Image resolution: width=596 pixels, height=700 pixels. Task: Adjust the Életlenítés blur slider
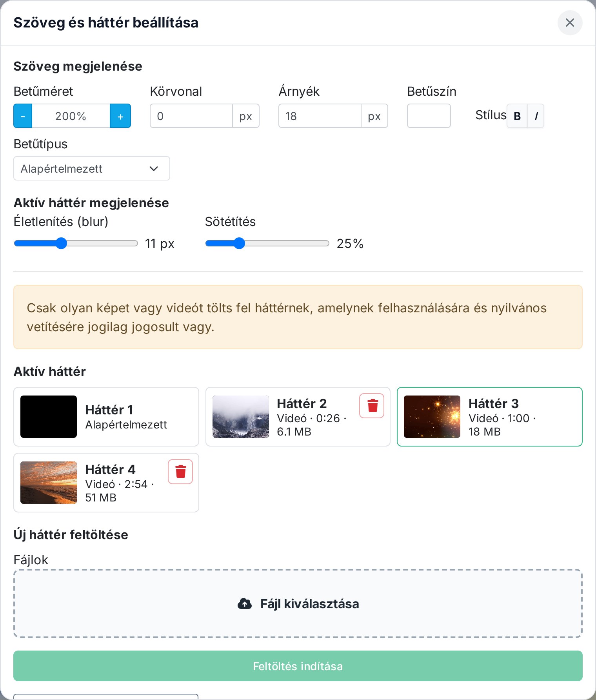76,243
